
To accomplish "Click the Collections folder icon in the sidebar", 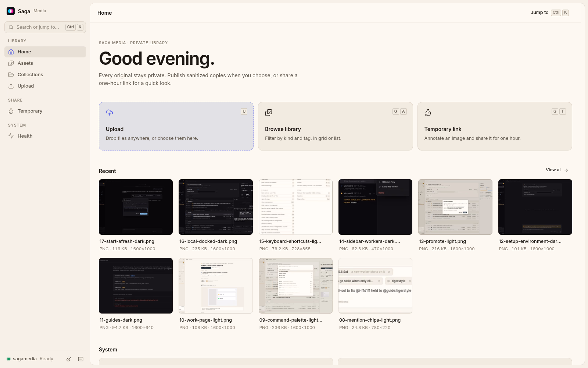I will coord(11,75).
